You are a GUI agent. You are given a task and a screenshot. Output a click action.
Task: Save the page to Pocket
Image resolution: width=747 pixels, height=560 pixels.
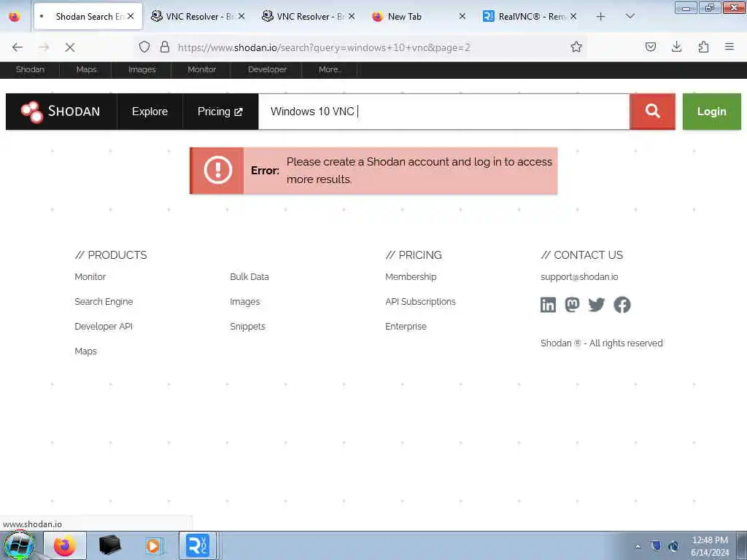click(x=650, y=47)
